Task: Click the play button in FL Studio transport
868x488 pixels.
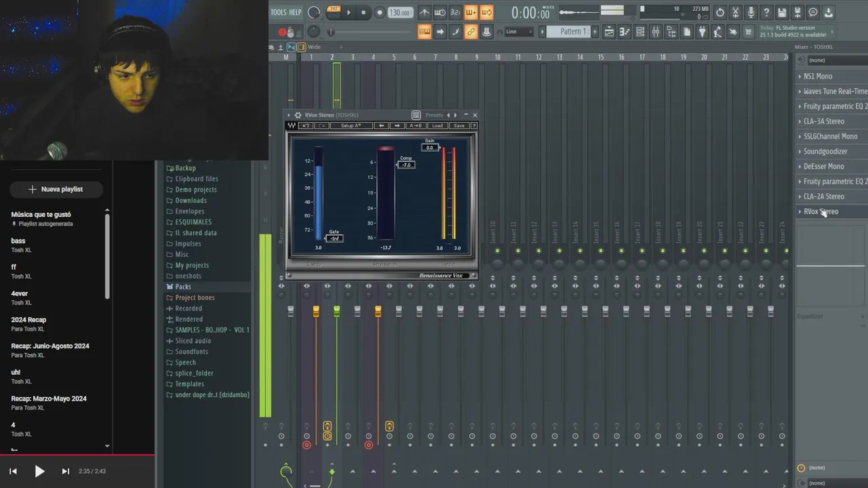Action: pyautogui.click(x=349, y=12)
